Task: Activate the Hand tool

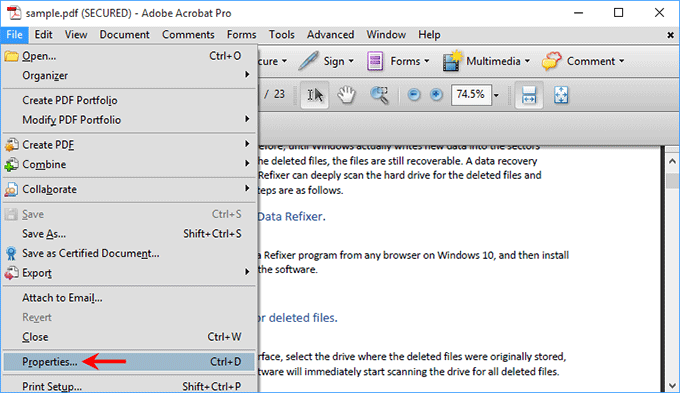Action: (347, 95)
